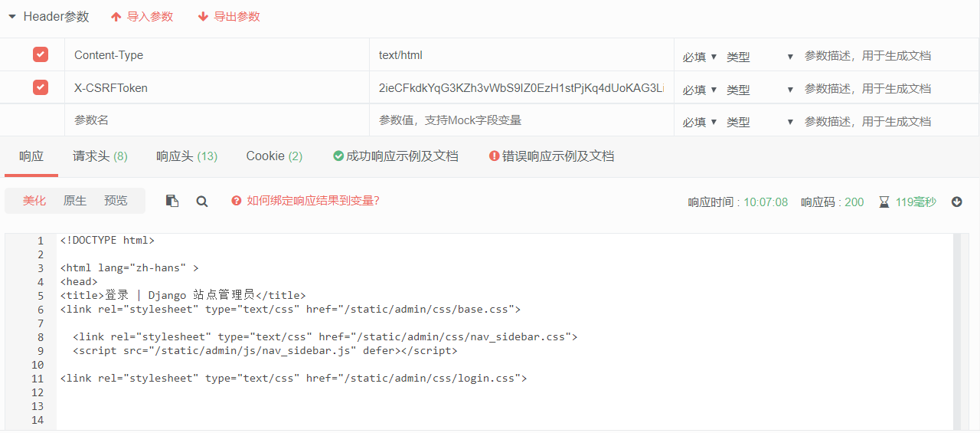Viewport: 980px width, 433px height.
Task: Focus the 参数值 Mock variable input
Action: pos(521,120)
